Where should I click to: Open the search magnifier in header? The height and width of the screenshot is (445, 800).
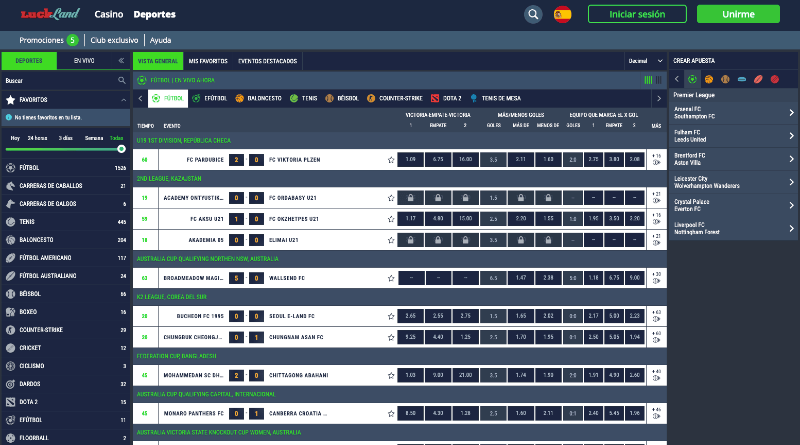pyautogui.click(x=533, y=14)
